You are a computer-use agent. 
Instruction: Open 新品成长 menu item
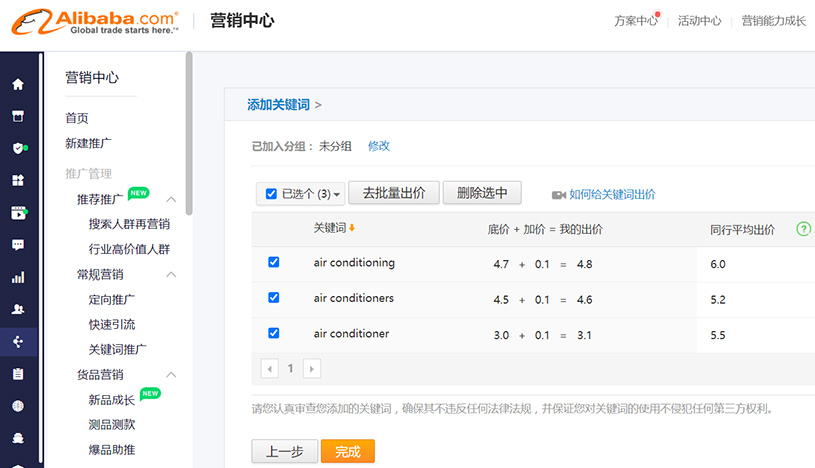pos(111,400)
